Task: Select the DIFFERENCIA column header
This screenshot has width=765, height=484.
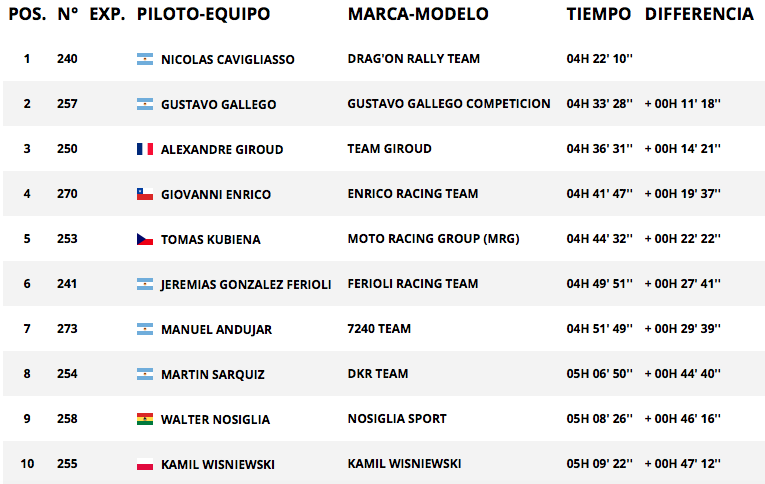Action: pos(699,14)
